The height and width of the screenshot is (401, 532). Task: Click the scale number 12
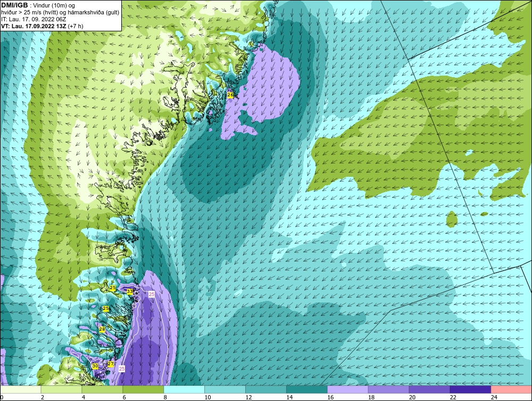pyautogui.click(x=248, y=397)
